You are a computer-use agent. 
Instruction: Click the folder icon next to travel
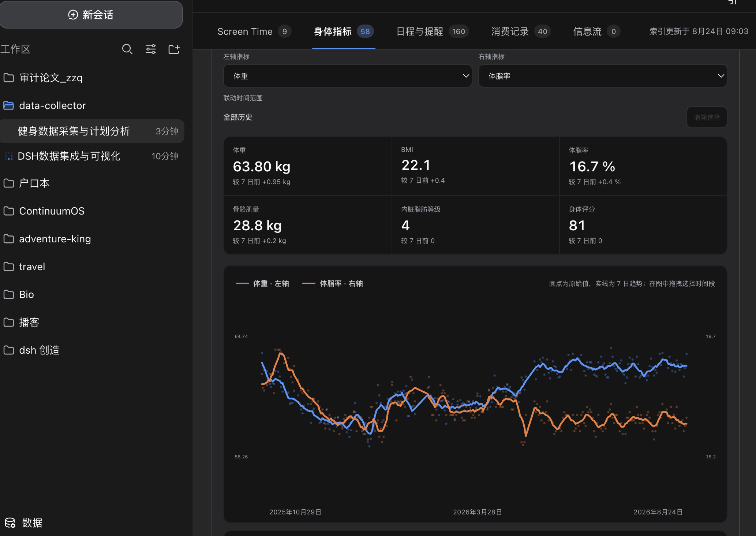[x=9, y=267]
